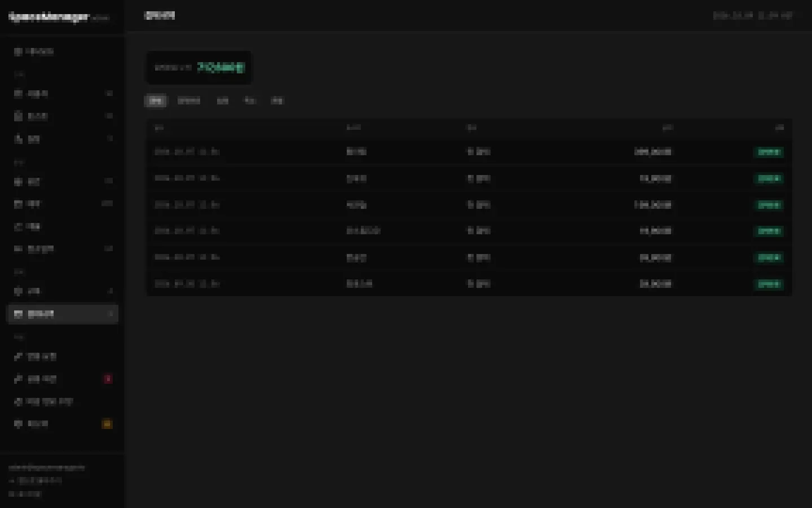The height and width of the screenshot is (508, 812).
Task: Switch to the fourth filter tab above table
Action: click(x=250, y=101)
